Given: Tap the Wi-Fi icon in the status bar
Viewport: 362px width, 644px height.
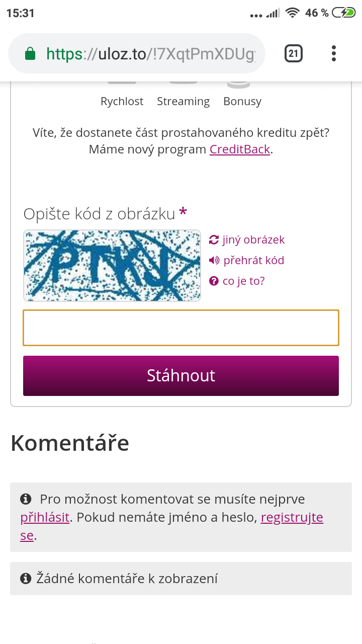Looking at the screenshot, I should 292,13.
